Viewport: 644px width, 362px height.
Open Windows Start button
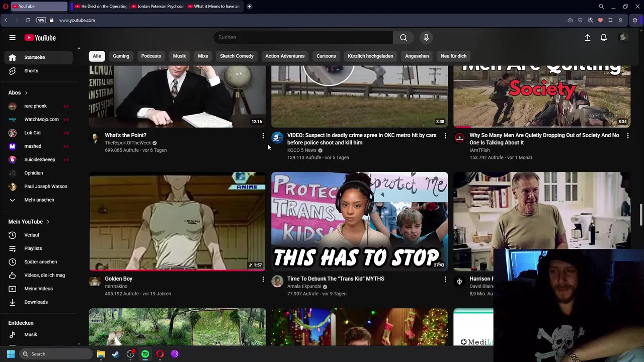pos(11,354)
